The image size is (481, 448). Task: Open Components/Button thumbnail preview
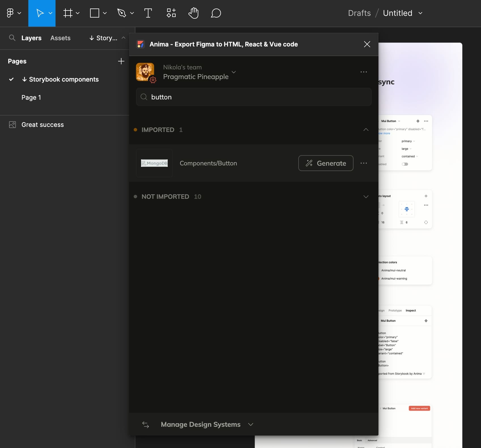pos(154,163)
